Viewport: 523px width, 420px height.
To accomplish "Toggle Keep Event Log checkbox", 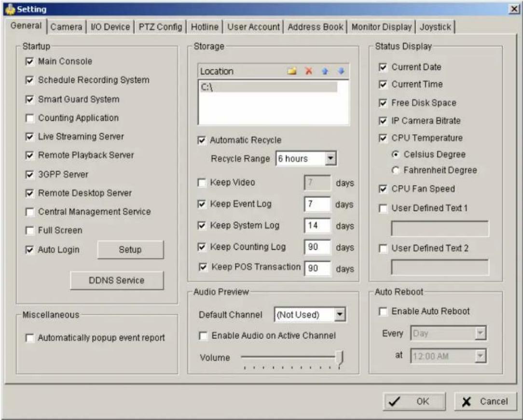I will (x=202, y=204).
